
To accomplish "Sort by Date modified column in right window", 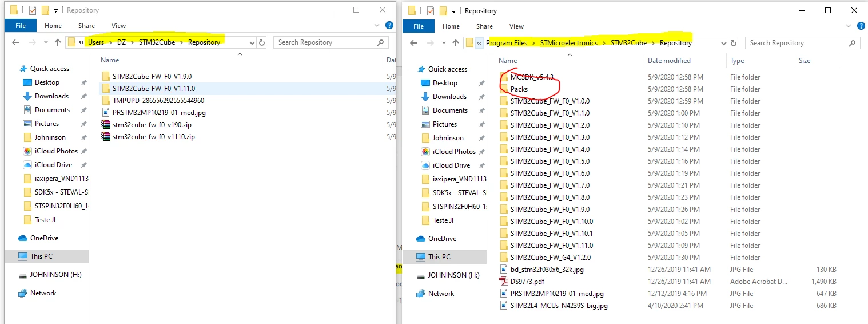I will tap(669, 61).
